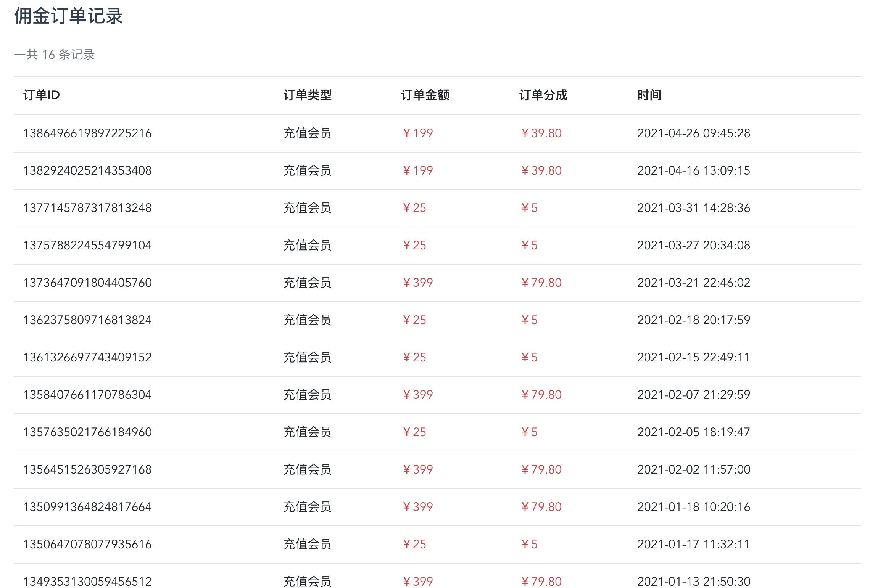The width and height of the screenshot is (883, 588).
Task: Select order ID 1382924025214353408
Action: pos(87,170)
